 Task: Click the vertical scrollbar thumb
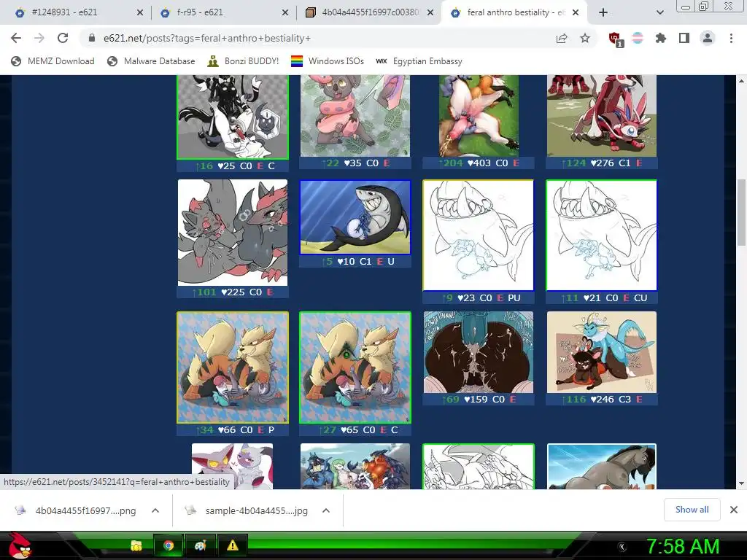[741, 212]
